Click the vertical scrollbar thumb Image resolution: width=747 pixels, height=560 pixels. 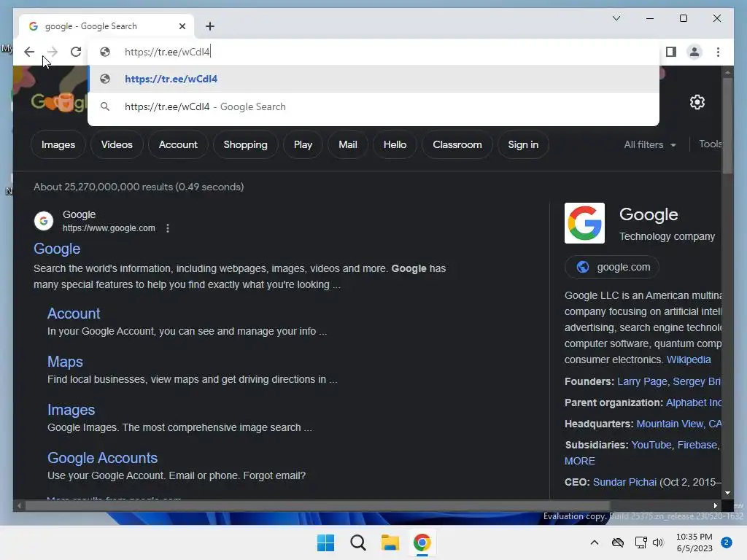point(727,125)
